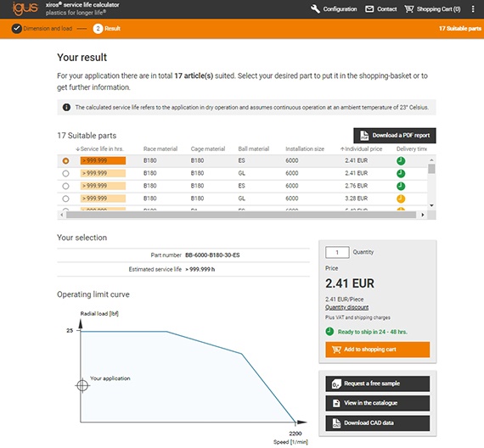Click part number BB-6000-B180-30-ES

pyautogui.click(x=212, y=255)
